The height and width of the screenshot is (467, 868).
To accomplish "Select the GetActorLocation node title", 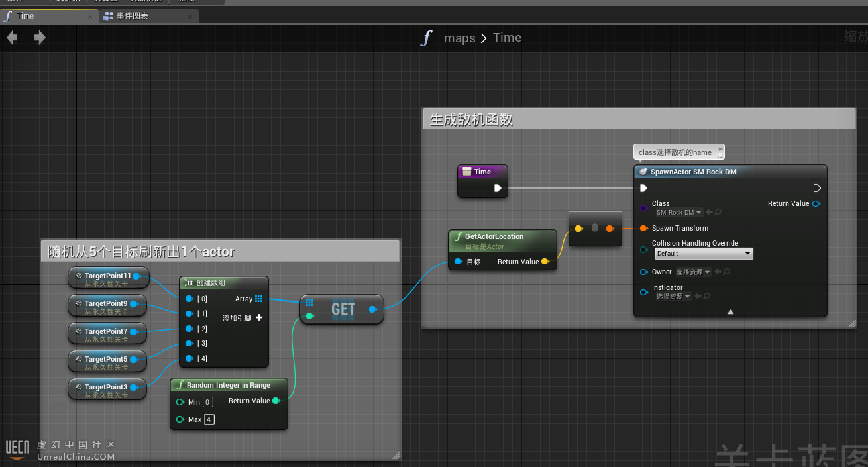I will 494,236.
